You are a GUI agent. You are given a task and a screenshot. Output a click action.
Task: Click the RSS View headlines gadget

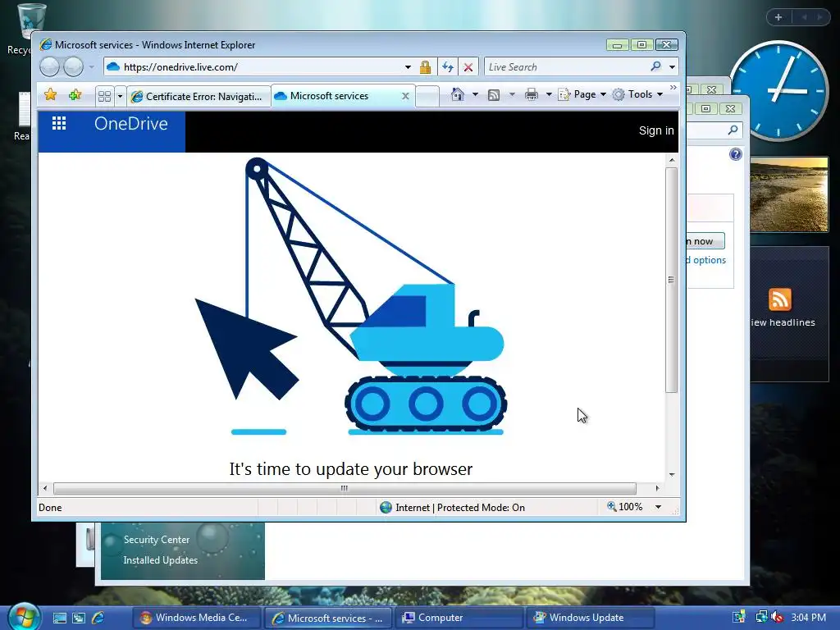789,314
